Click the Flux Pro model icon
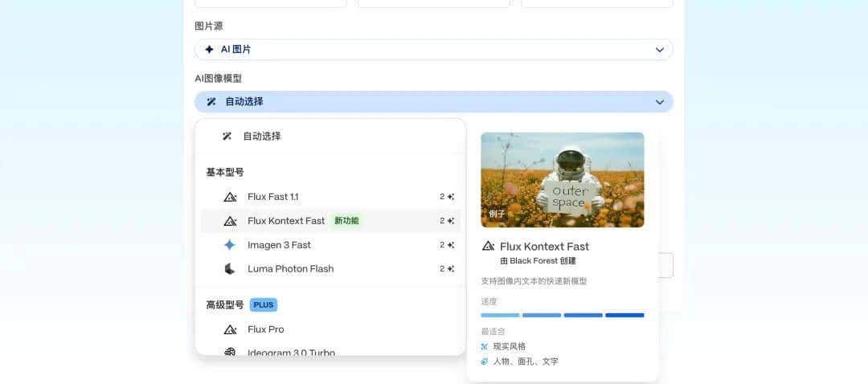 click(x=230, y=329)
